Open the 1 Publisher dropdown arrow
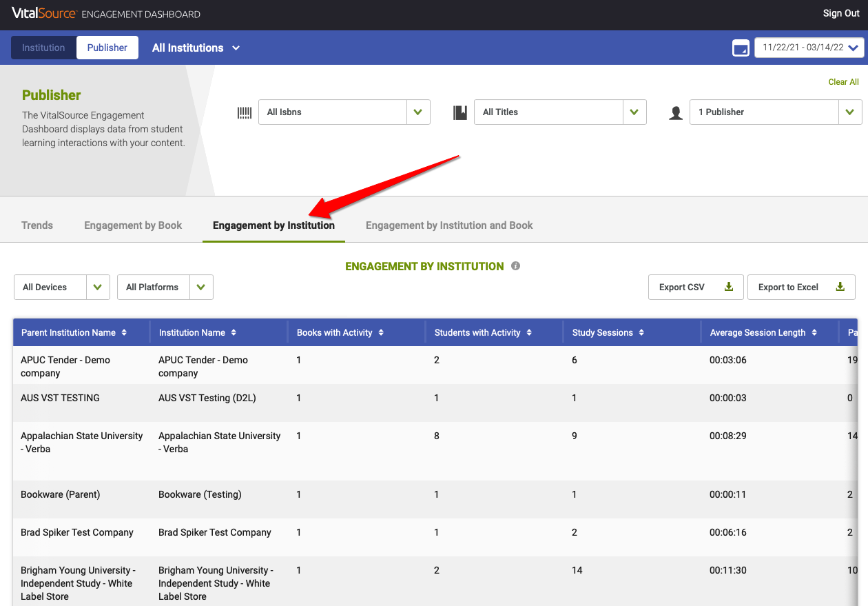The width and height of the screenshot is (868, 606). tap(850, 112)
